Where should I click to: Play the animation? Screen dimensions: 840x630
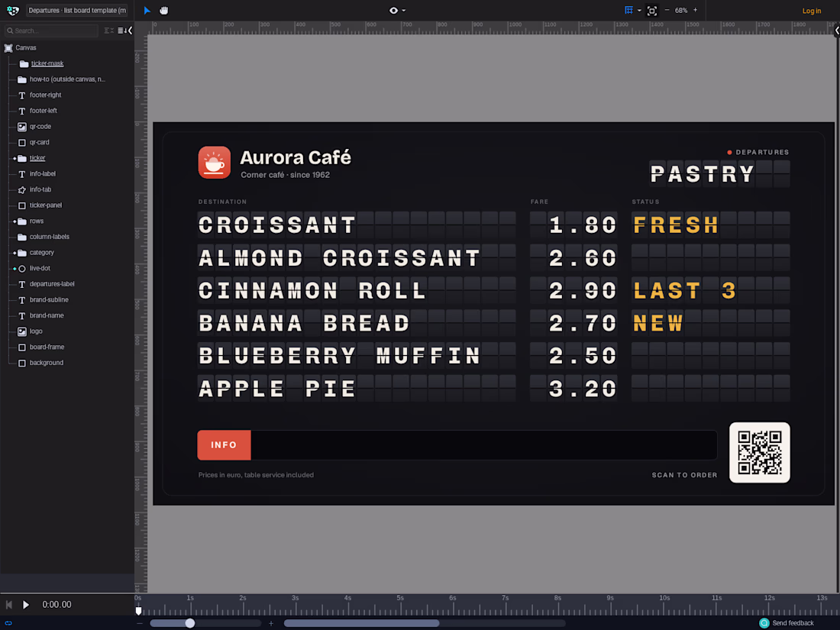26,605
